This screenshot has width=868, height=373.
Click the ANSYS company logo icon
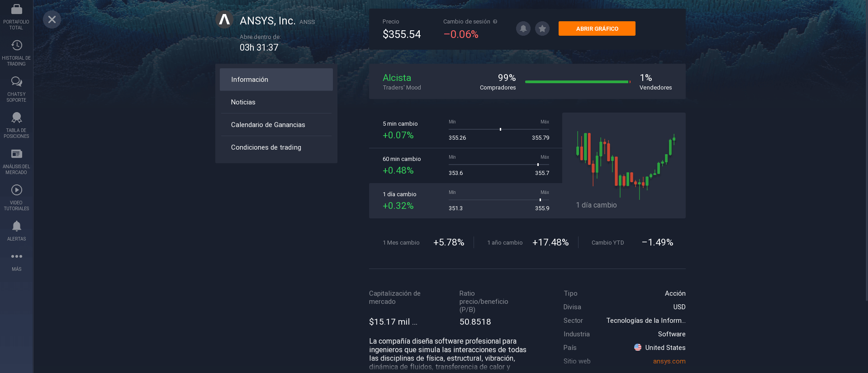pos(224,19)
